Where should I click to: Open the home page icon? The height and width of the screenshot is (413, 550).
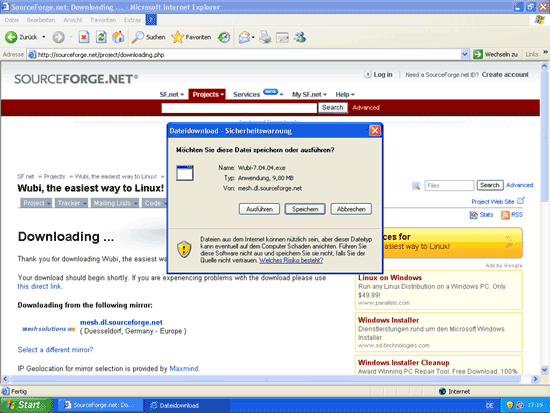pos(118,37)
